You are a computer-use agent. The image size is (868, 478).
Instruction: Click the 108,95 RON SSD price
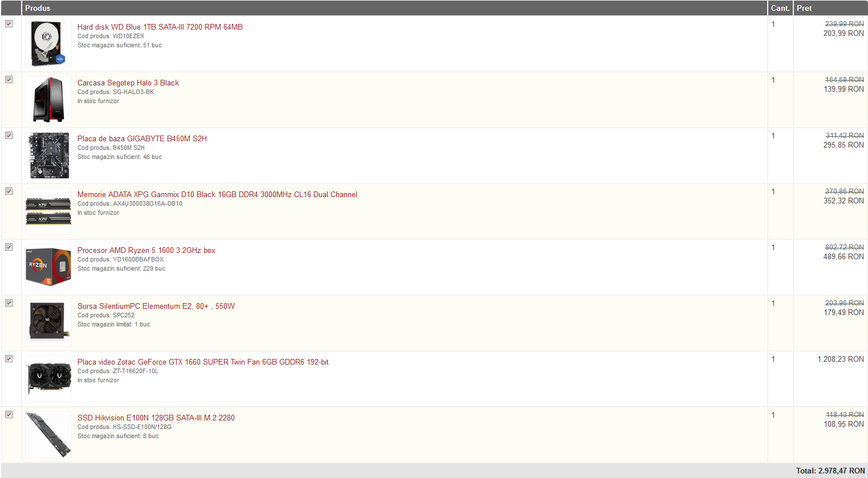(x=843, y=424)
